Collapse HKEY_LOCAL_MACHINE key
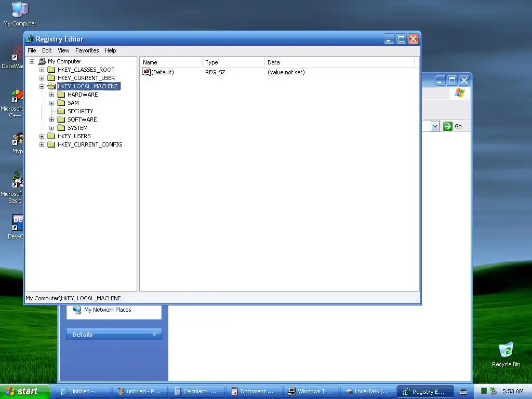The width and height of the screenshot is (532, 399). point(42,86)
